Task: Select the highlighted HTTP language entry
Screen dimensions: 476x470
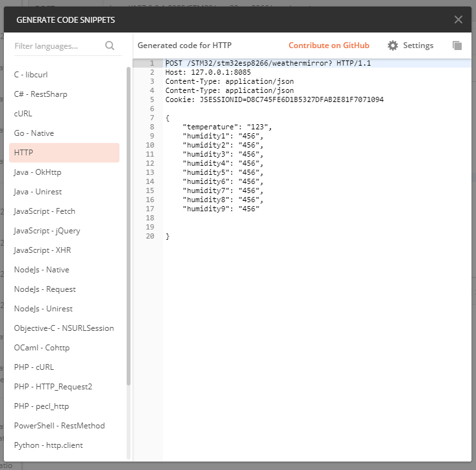Action: [x=64, y=153]
